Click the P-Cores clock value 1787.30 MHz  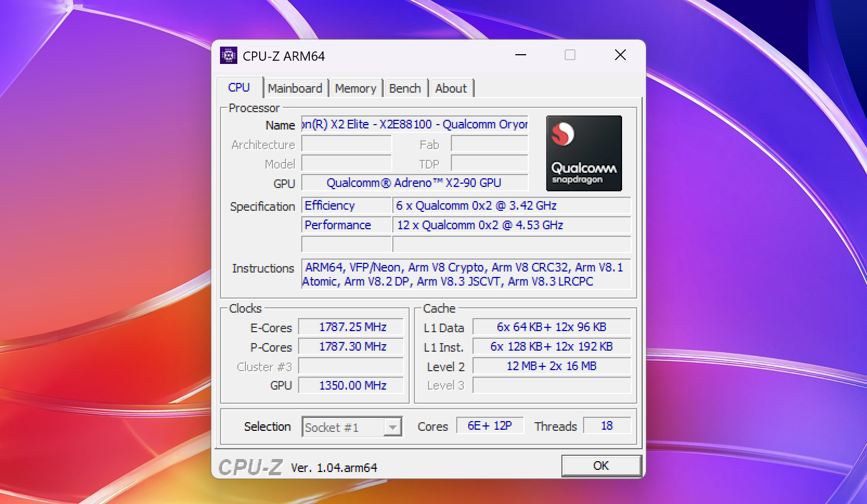click(351, 346)
